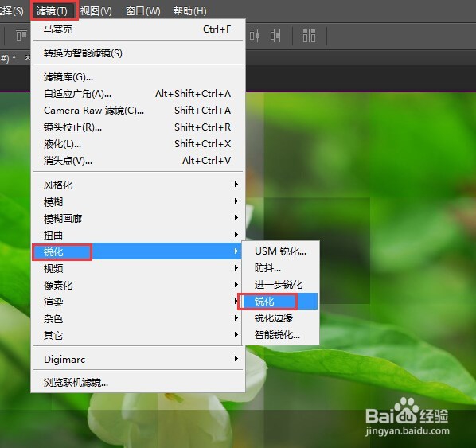This screenshot has width=476, height=448.
Task: Open 消失点(V)... filter
Action: [x=138, y=161]
